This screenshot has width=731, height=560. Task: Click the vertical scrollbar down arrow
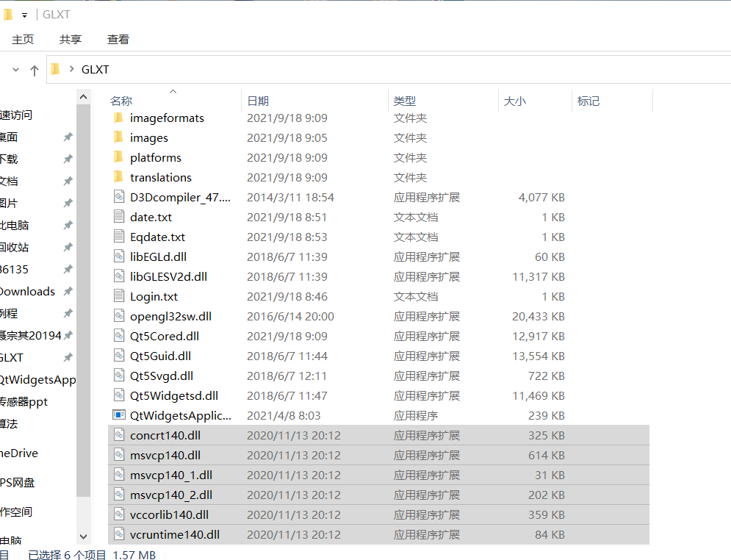pyautogui.click(x=83, y=536)
